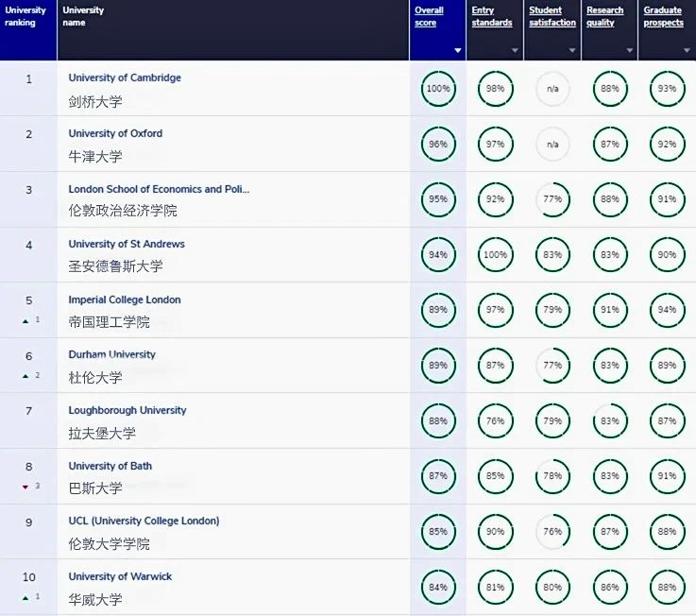The height and width of the screenshot is (616, 696).
Task: Open London School of Economics link
Action: (159, 189)
